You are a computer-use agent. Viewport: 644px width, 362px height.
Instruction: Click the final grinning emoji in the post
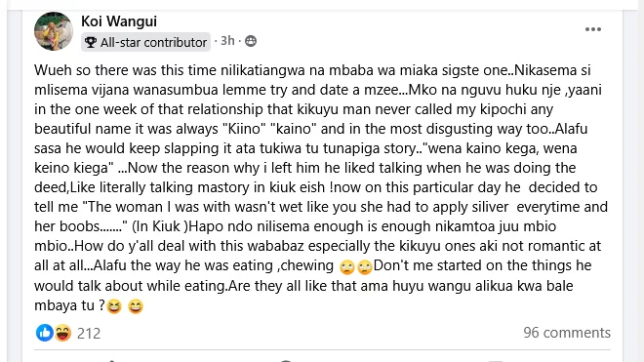pos(136,306)
